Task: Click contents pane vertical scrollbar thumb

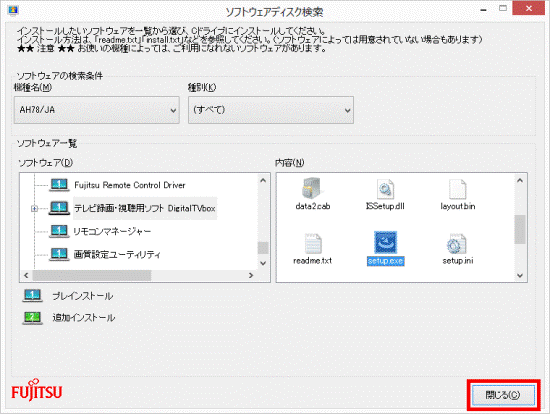Action: (x=520, y=229)
